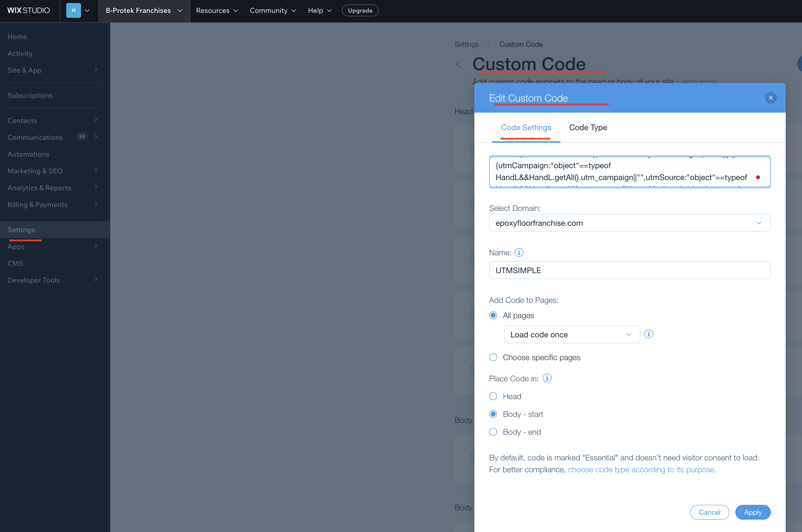Switch to the Code Settings tab
Viewport: 802px width, 532px height.
[526, 128]
